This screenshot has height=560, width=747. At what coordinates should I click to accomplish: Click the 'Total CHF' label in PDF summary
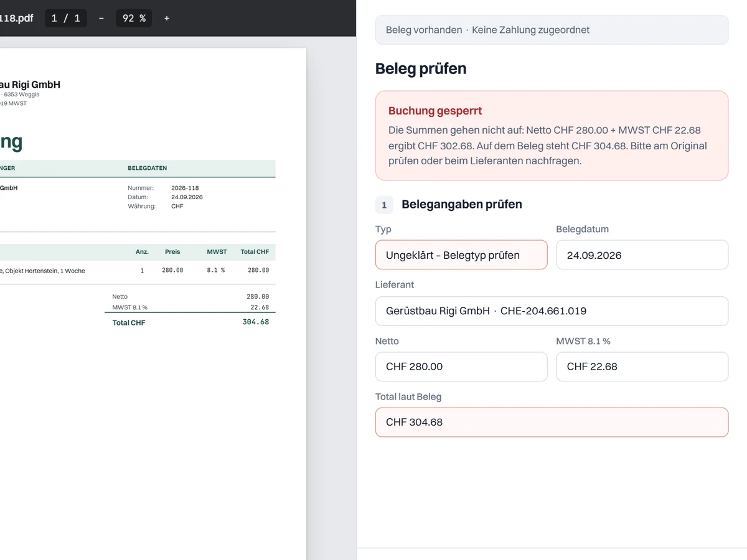(129, 323)
